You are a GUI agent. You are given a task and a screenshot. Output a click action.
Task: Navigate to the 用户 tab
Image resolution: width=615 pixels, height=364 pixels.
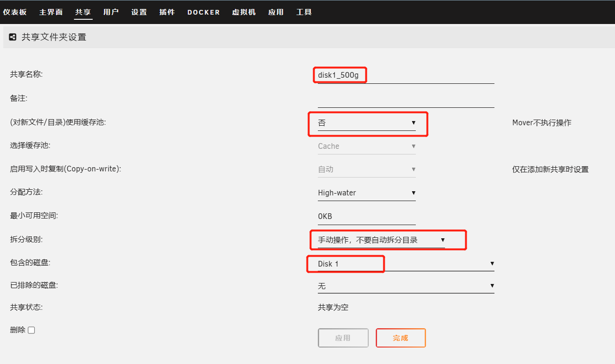pos(111,12)
